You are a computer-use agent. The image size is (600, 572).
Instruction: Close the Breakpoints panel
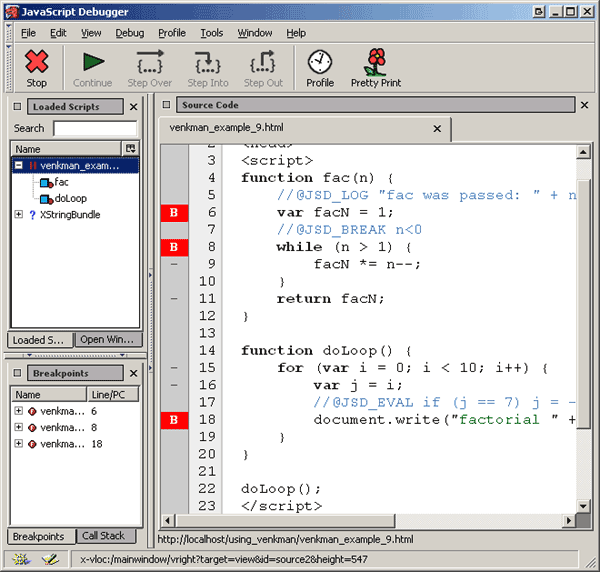tap(133, 373)
